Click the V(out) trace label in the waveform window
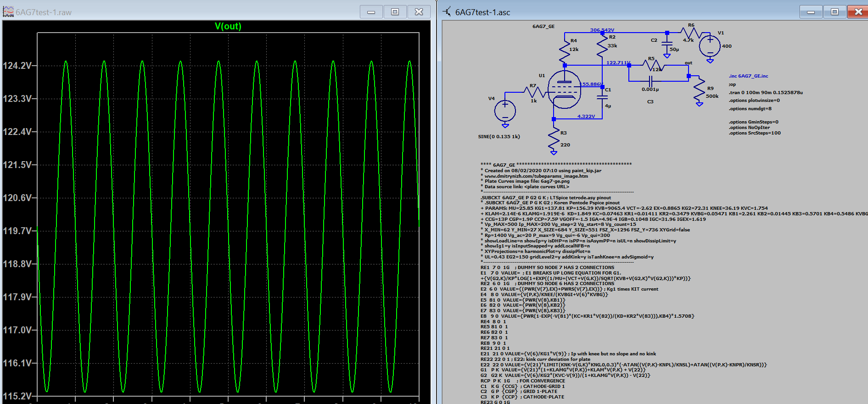868x404 pixels. click(228, 26)
